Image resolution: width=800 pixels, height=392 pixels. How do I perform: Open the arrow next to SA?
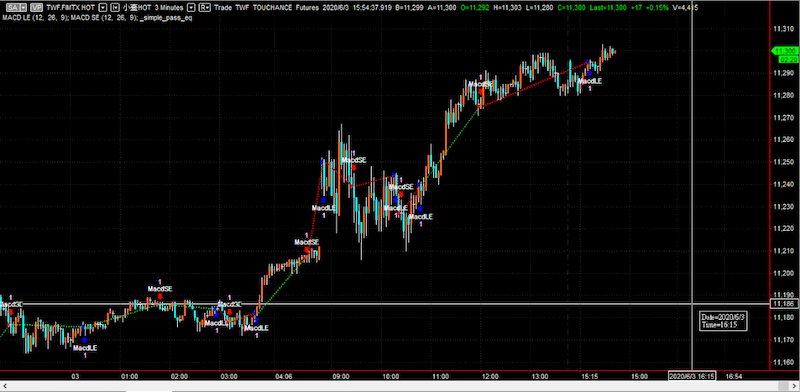23,8
